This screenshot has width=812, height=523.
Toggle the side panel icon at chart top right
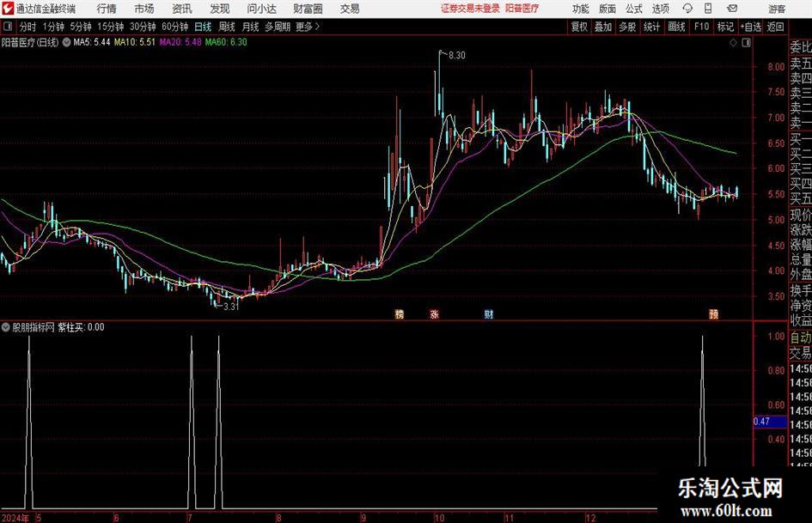click(x=746, y=43)
